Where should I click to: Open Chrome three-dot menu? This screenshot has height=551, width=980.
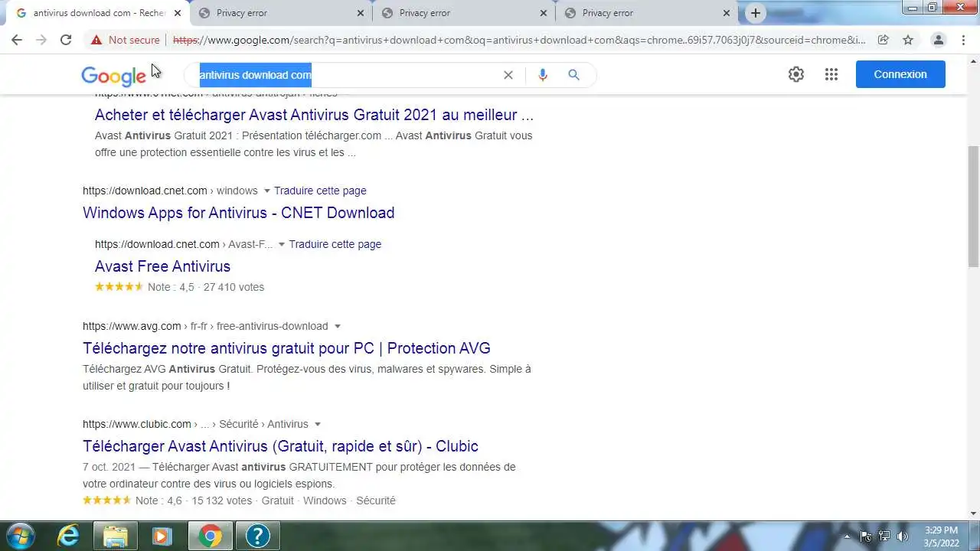[963, 40]
